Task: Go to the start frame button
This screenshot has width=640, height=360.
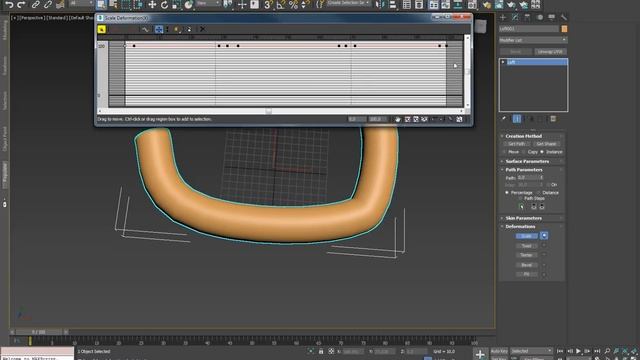Action: click(560, 351)
